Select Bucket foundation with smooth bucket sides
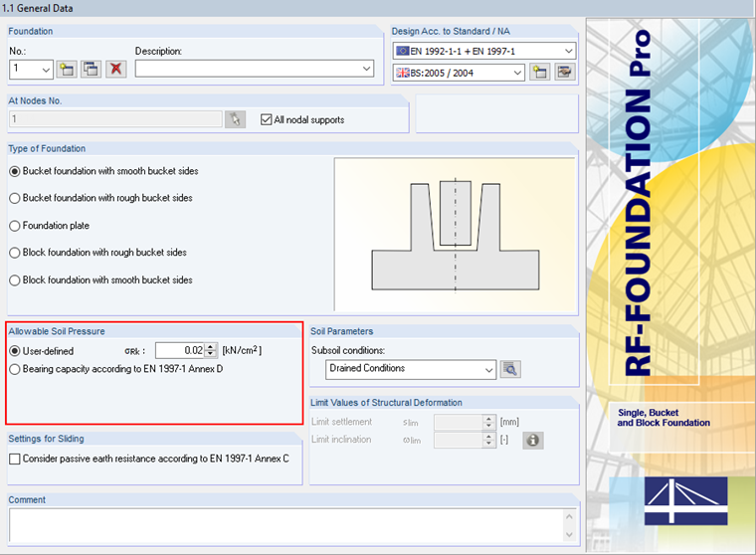This screenshot has height=555, width=756. (x=15, y=172)
